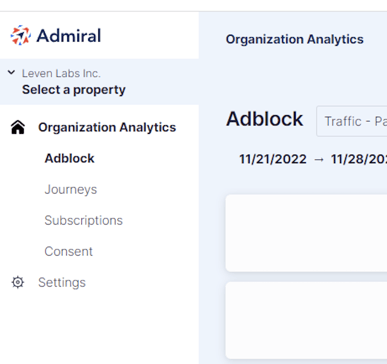This screenshot has width=387, height=364.
Task: Click the arrow between the dates
Action: click(319, 160)
